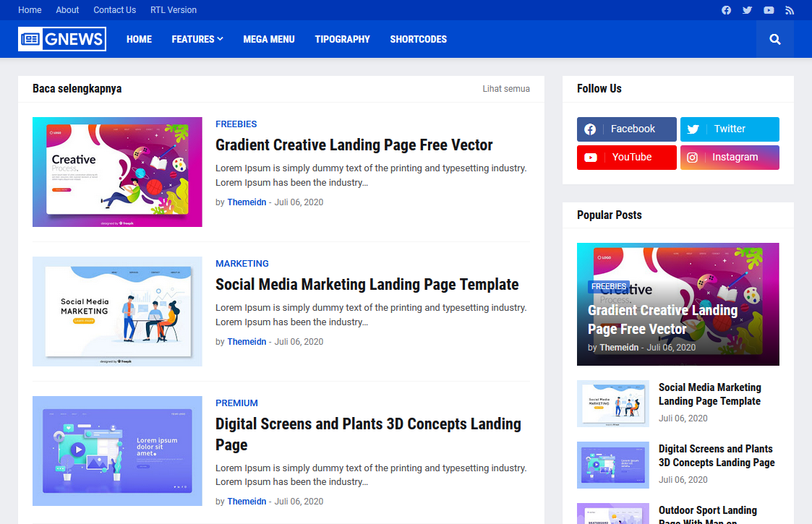The height and width of the screenshot is (524, 812).
Task: Switch to RTL Version link
Action: 174,10
